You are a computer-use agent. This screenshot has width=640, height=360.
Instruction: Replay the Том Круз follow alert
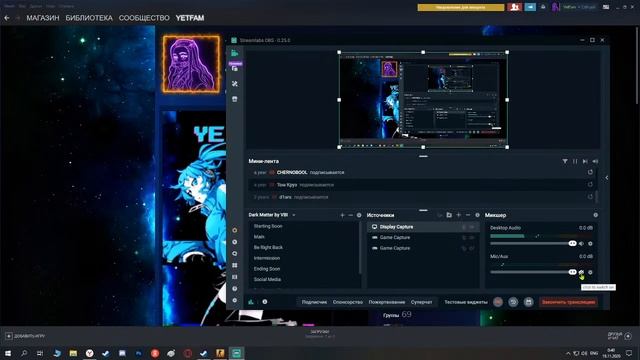590,184
